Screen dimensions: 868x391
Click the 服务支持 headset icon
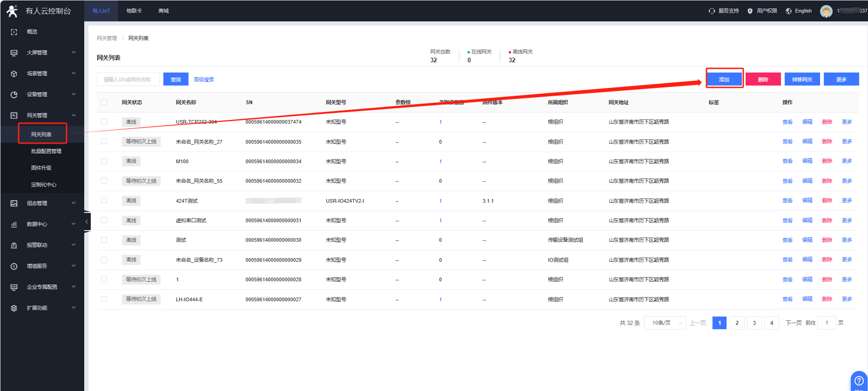click(712, 11)
